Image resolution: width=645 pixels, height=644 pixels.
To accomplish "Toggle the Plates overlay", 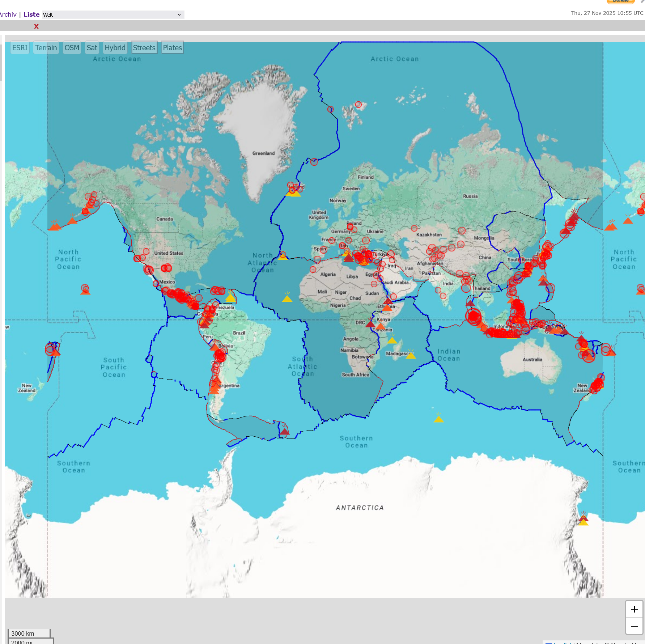I will 172,48.
